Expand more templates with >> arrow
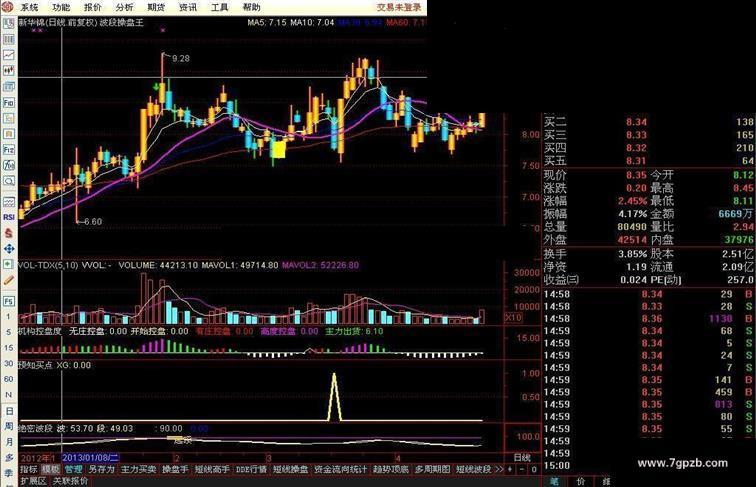This screenshot has width=756, height=487. coord(499,469)
